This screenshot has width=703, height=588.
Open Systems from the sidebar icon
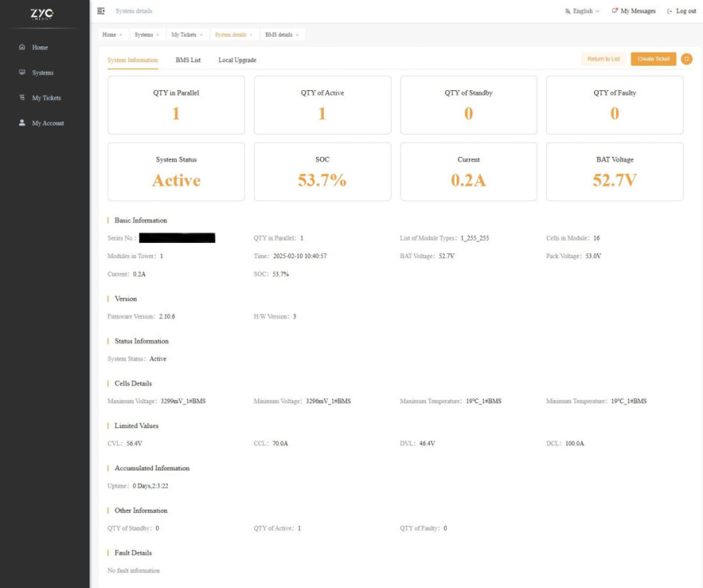click(24, 72)
